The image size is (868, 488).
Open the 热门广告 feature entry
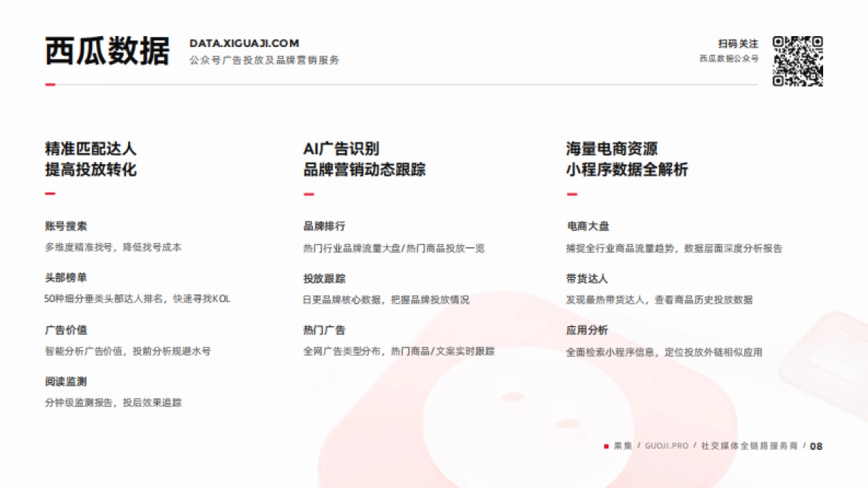point(323,331)
